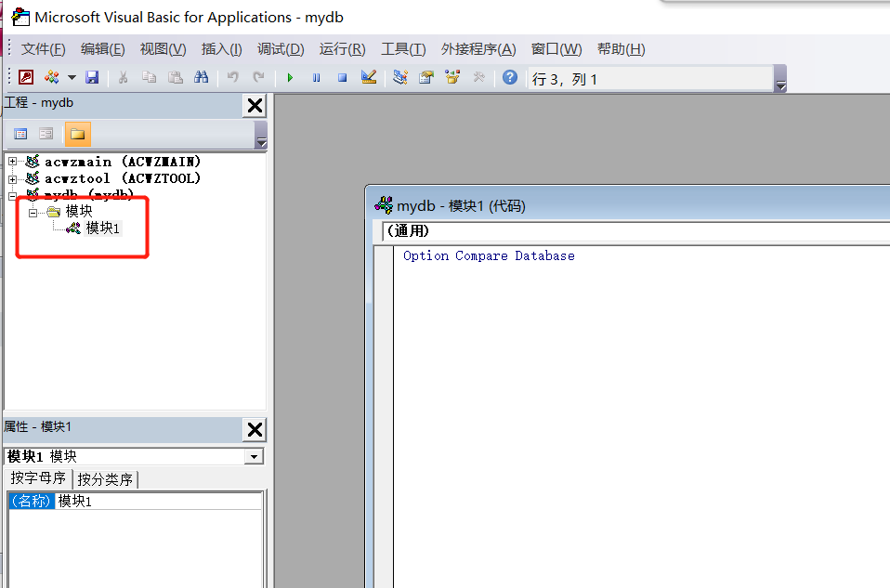Open the Project Explorer toolbar icon
This screenshot has width=890, height=588.
pos(400,78)
